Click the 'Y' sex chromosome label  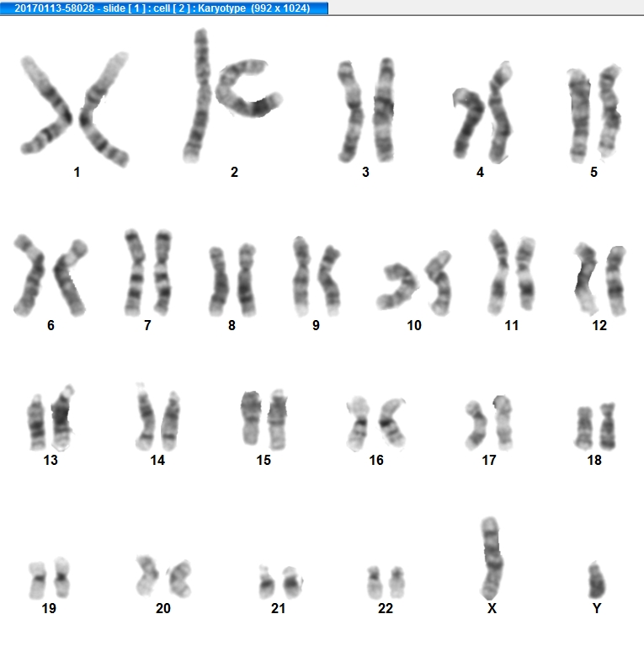point(597,608)
